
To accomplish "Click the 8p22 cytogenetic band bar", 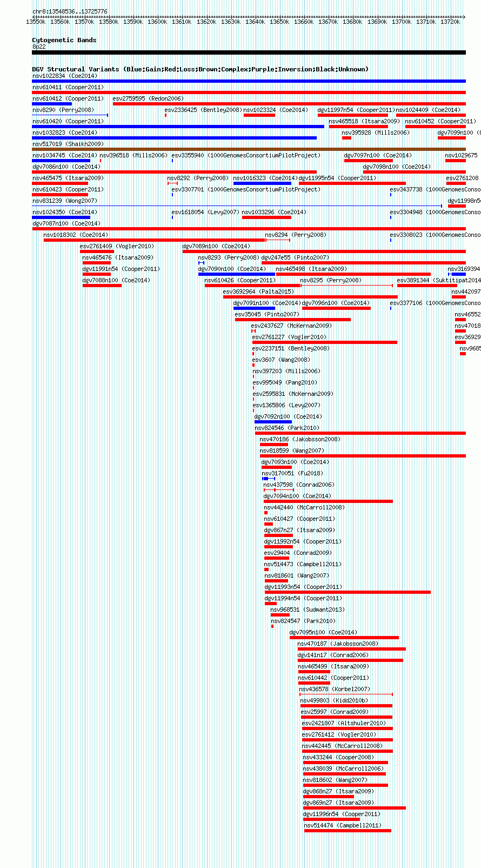I will click(x=249, y=52).
